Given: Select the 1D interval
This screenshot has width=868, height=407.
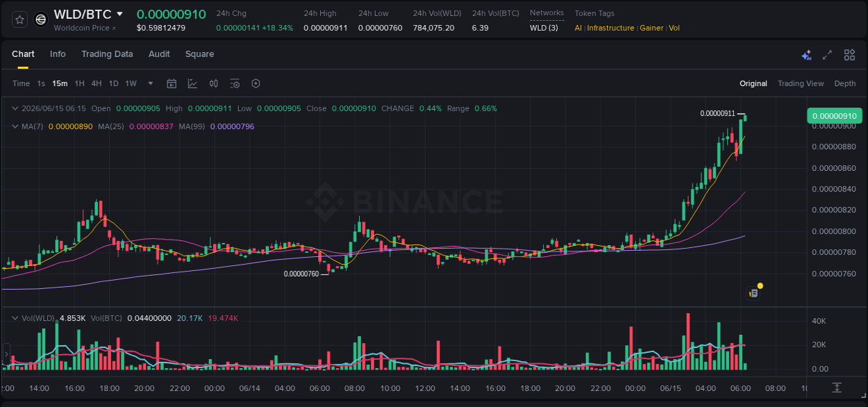Looking at the screenshot, I should pyautogui.click(x=113, y=83).
